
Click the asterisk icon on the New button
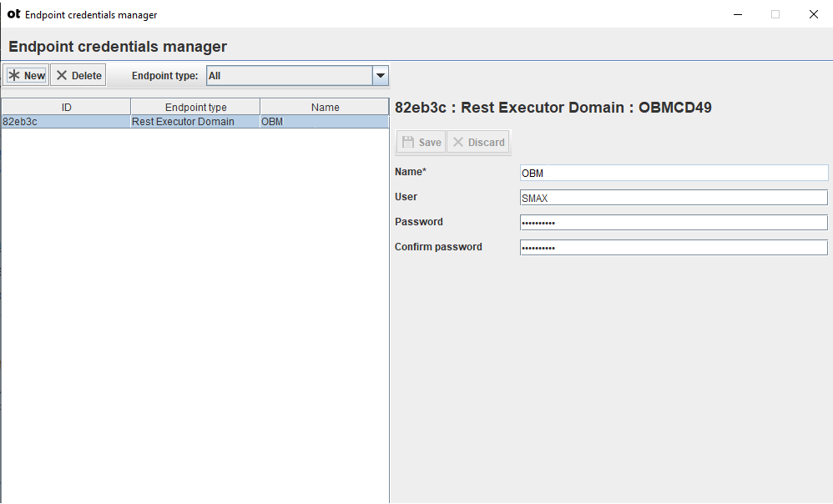click(x=14, y=74)
